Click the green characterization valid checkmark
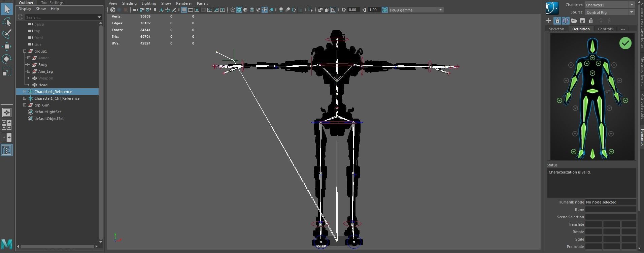This screenshot has width=644, height=253. pos(625,43)
